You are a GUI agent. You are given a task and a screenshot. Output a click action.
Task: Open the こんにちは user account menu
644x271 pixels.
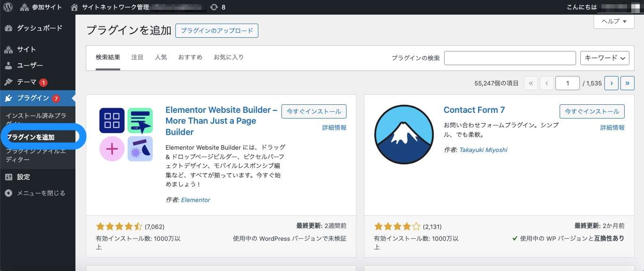603,7
